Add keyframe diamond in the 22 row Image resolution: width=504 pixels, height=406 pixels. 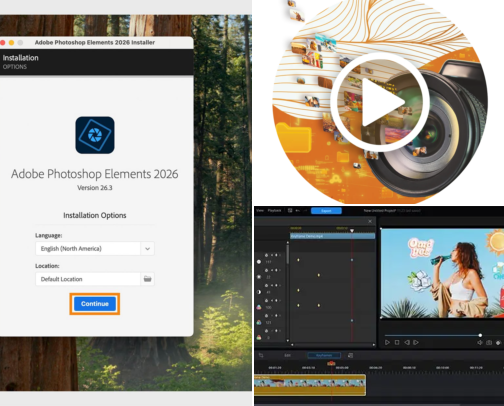276,270
